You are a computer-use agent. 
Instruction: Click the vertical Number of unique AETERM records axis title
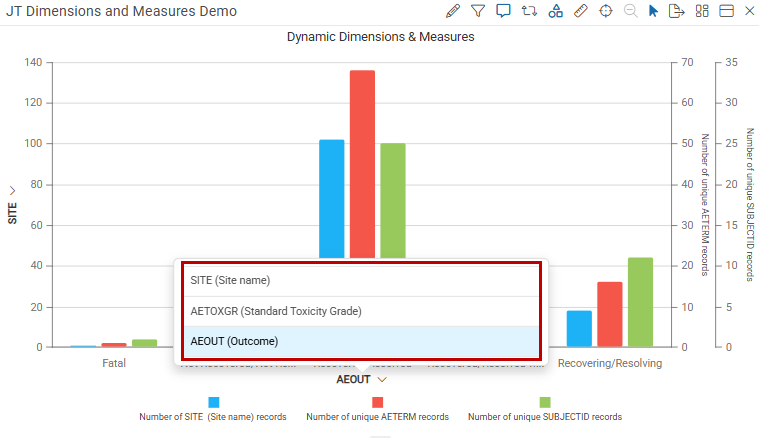[705, 205]
